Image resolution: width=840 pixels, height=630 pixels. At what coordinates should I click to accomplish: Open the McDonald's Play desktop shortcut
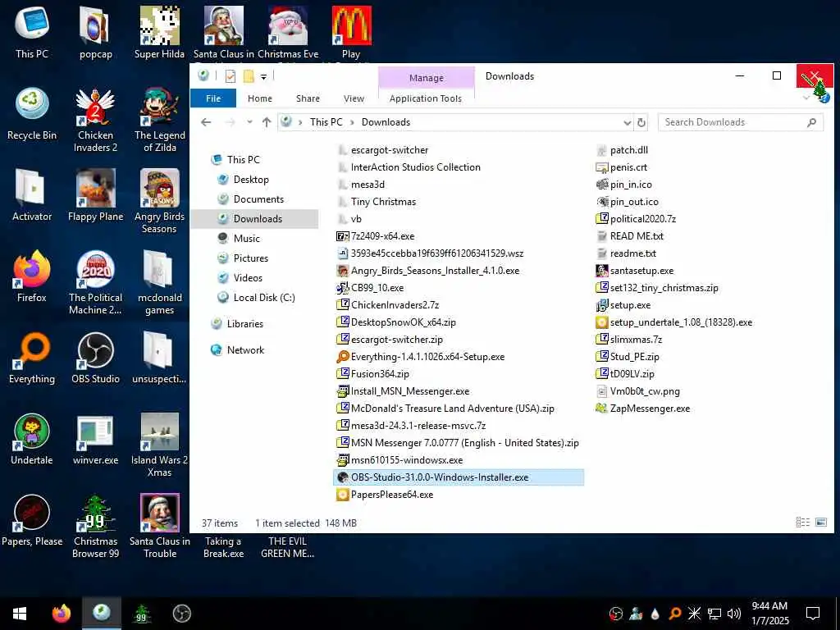pyautogui.click(x=351, y=32)
